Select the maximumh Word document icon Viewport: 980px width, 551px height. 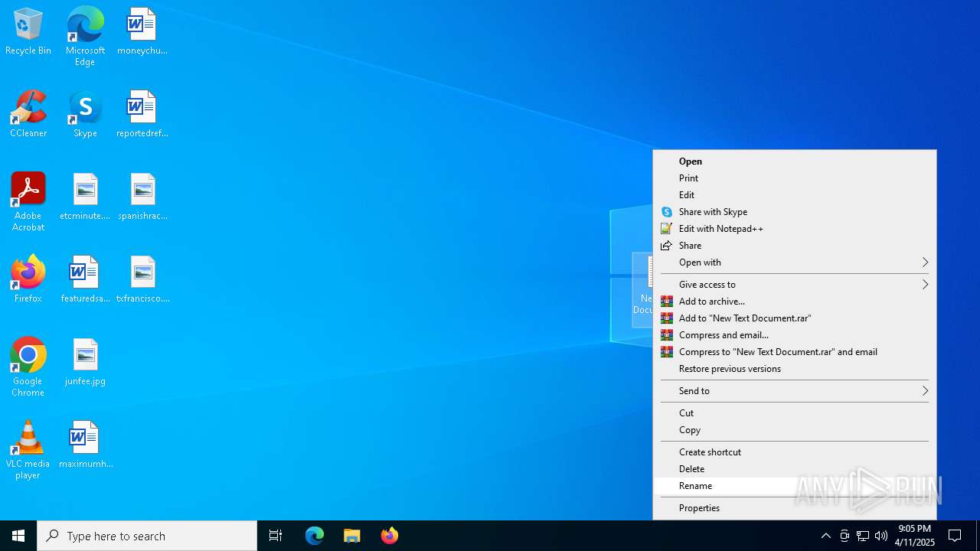[x=85, y=445]
